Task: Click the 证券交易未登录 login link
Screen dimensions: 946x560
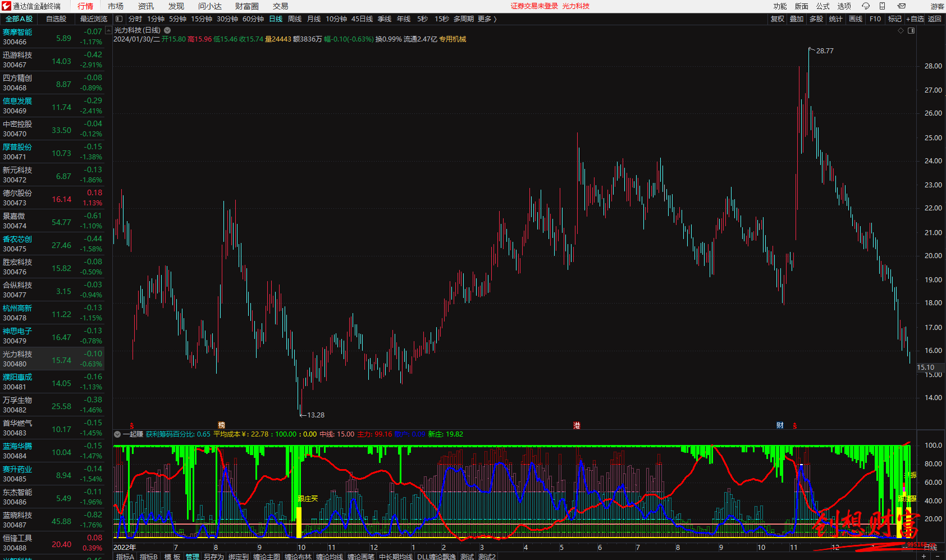Action: click(x=534, y=6)
